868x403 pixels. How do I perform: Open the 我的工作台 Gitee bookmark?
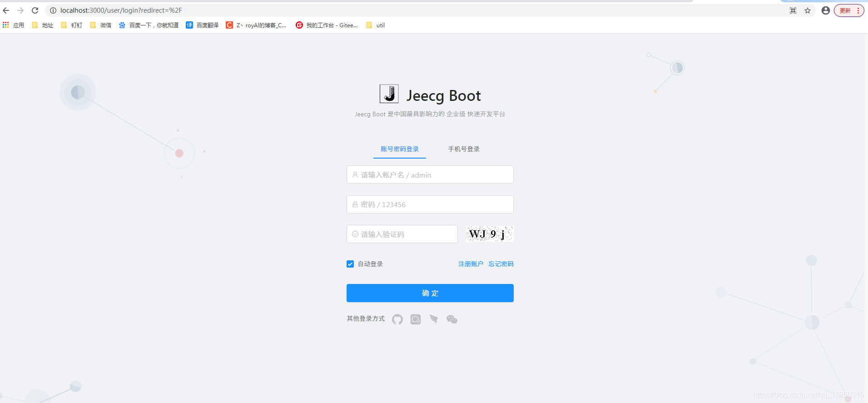pyautogui.click(x=327, y=25)
